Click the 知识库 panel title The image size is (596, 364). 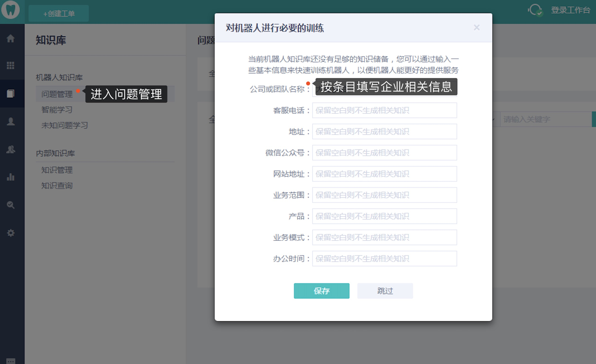(51, 40)
